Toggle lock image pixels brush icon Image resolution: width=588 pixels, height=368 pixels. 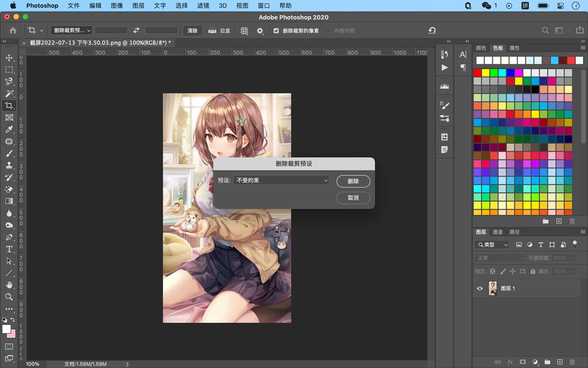[x=502, y=271]
